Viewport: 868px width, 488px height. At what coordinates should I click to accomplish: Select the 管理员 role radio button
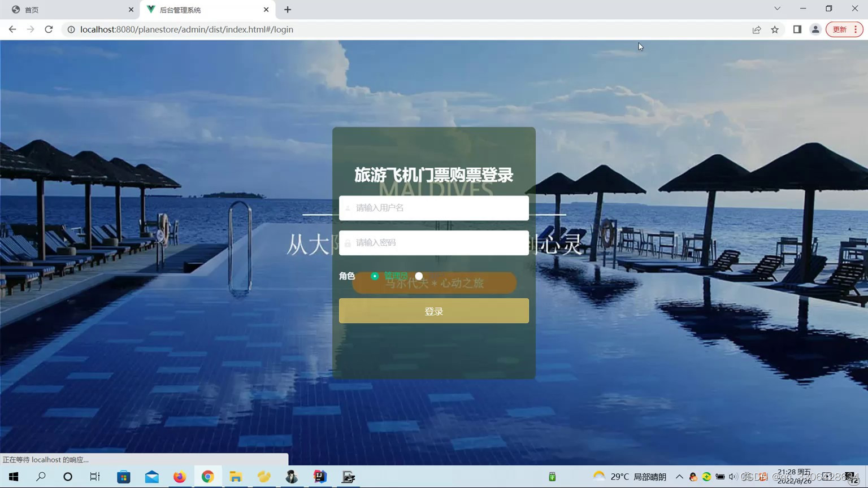pyautogui.click(x=375, y=276)
